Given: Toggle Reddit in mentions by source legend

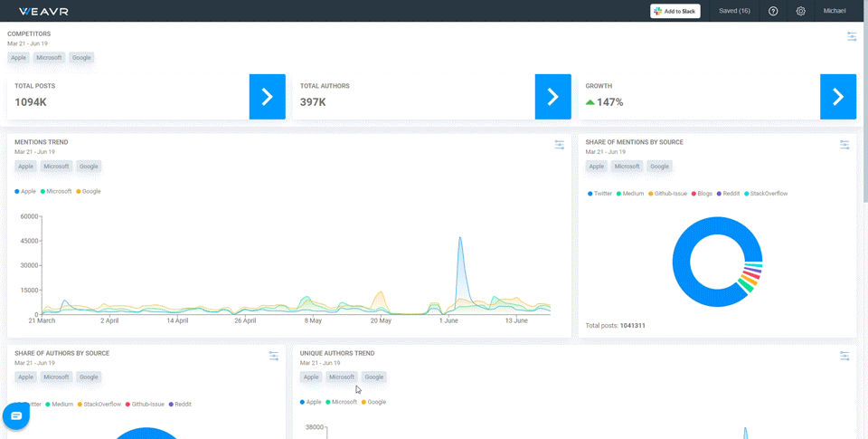Looking at the screenshot, I should (x=729, y=194).
